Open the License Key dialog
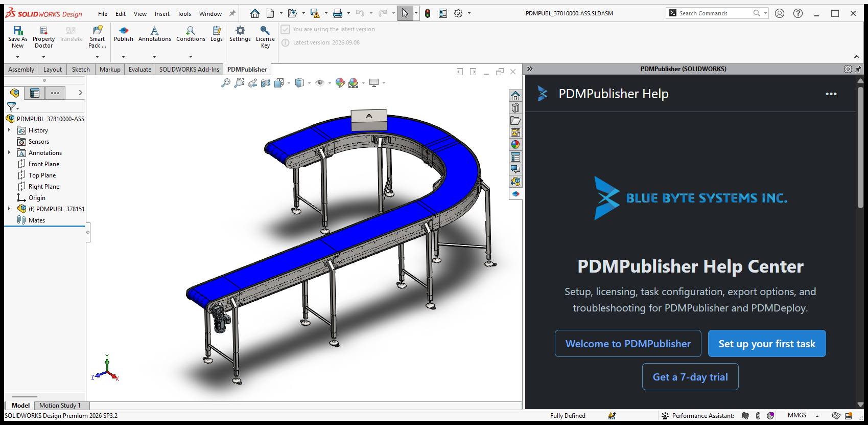The image size is (868, 425). pyautogui.click(x=265, y=37)
